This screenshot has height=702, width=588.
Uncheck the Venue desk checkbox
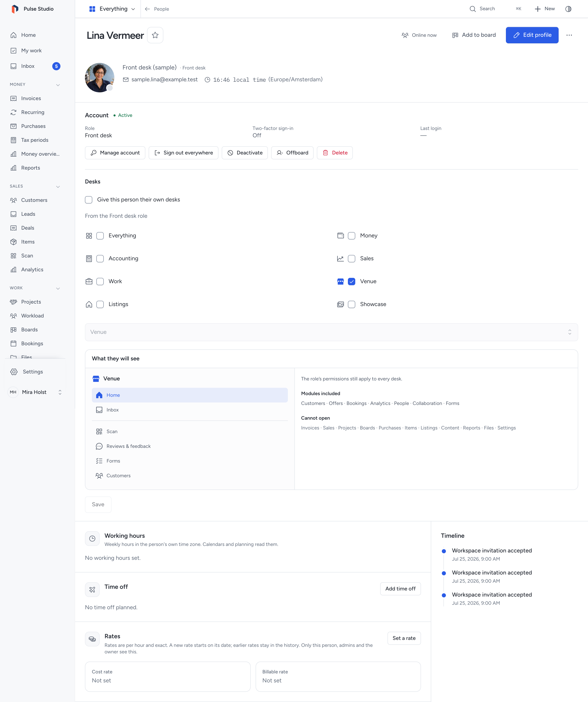click(x=351, y=282)
